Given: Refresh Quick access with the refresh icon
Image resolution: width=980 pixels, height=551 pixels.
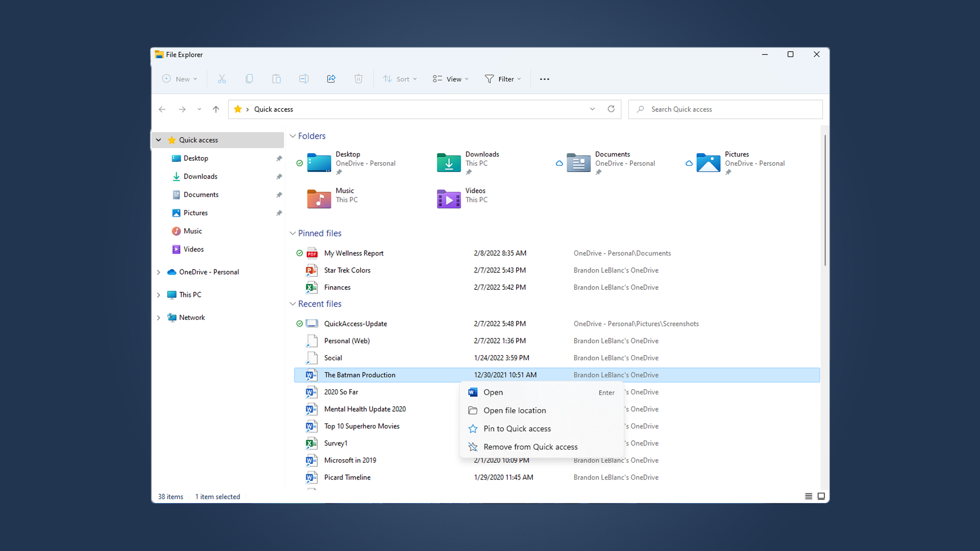Looking at the screenshot, I should 611,109.
